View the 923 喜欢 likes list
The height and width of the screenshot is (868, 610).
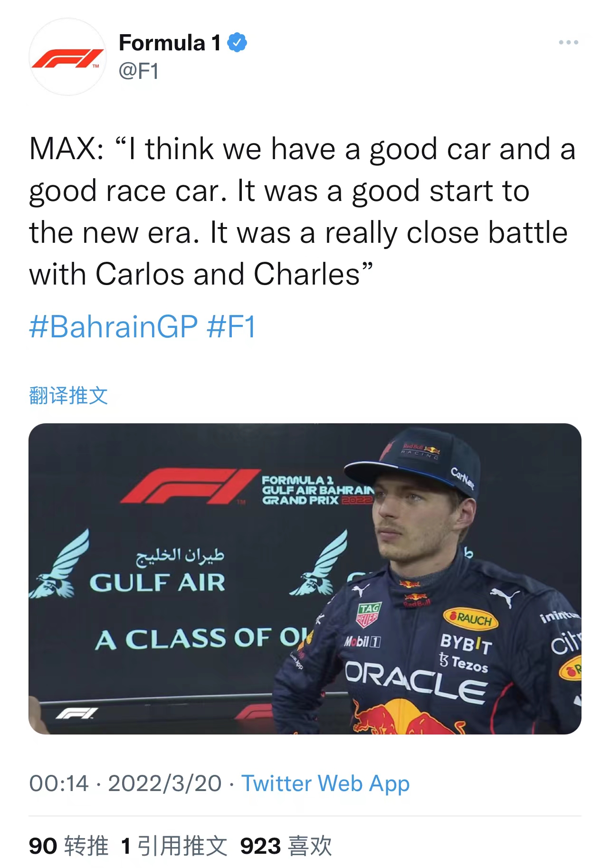(286, 846)
